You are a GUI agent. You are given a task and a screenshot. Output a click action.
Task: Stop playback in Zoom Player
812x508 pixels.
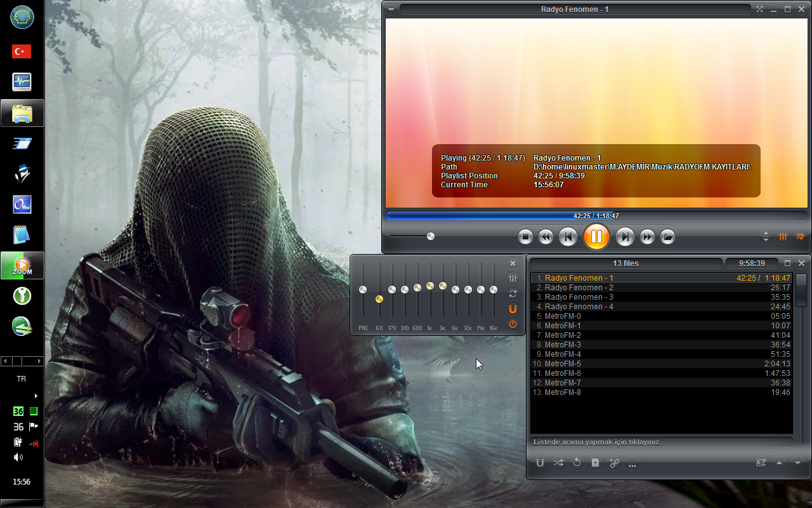pos(525,237)
